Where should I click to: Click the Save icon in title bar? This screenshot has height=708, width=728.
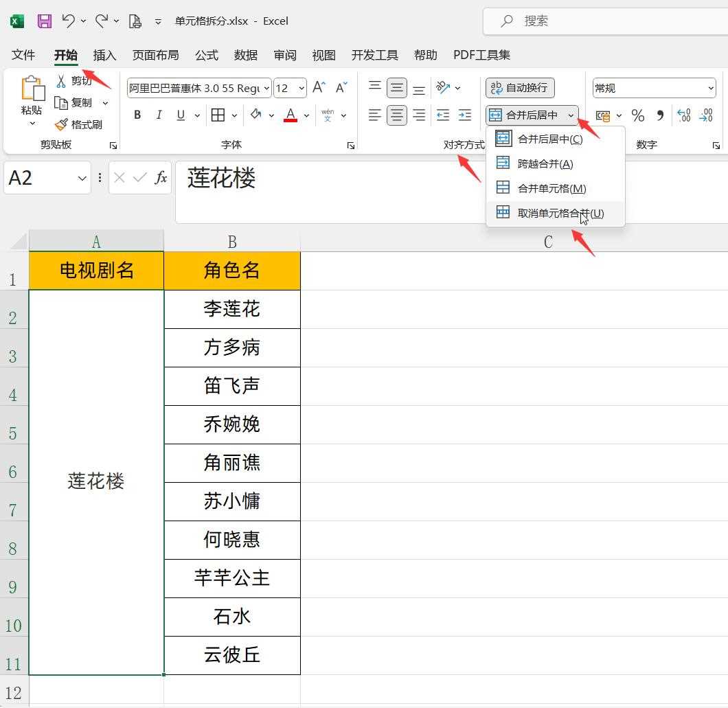pyautogui.click(x=45, y=21)
